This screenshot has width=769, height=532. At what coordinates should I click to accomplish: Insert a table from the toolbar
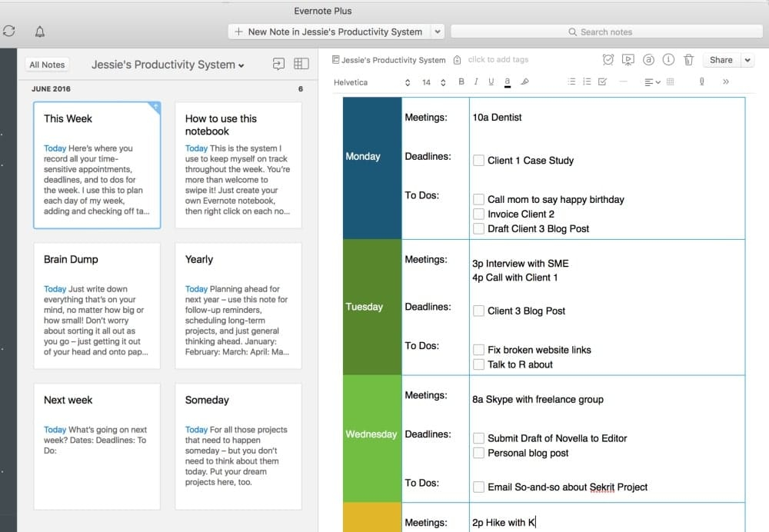[x=670, y=82]
